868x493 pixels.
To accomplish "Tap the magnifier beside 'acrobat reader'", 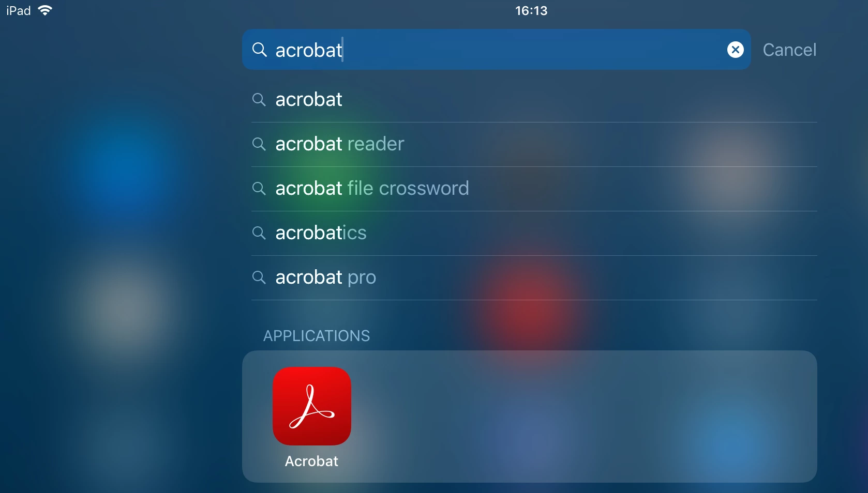I will (259, 144).
